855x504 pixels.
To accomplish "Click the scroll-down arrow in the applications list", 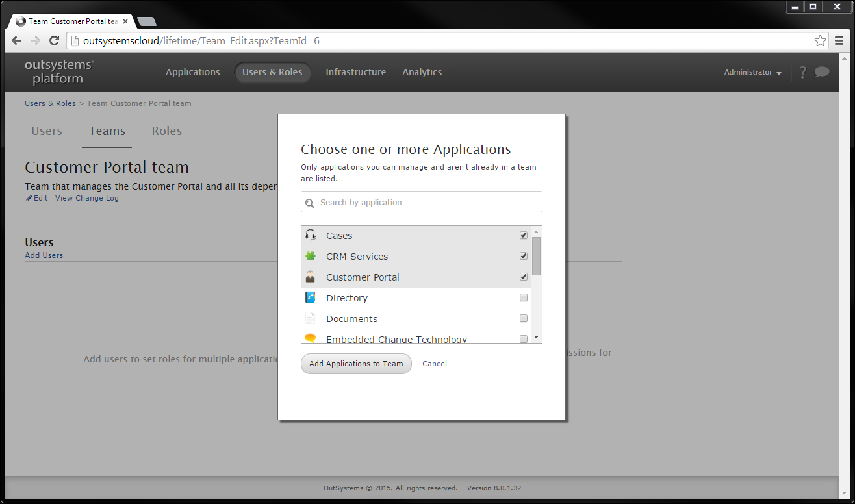I will (x=536, y=336).
